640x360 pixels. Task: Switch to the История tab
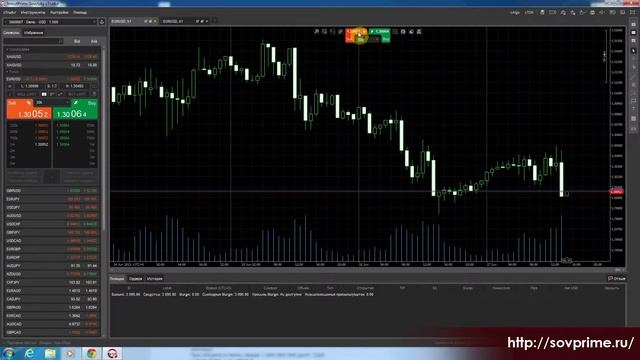point(155,279)
